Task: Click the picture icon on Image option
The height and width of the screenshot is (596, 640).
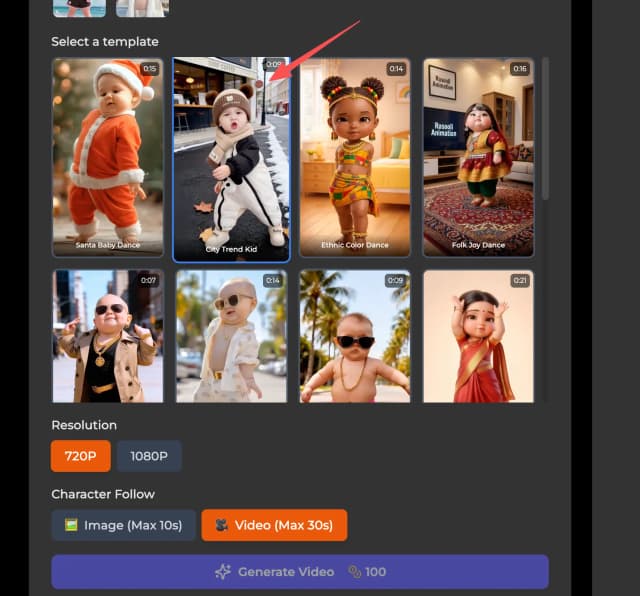Action: coord(71,525)
